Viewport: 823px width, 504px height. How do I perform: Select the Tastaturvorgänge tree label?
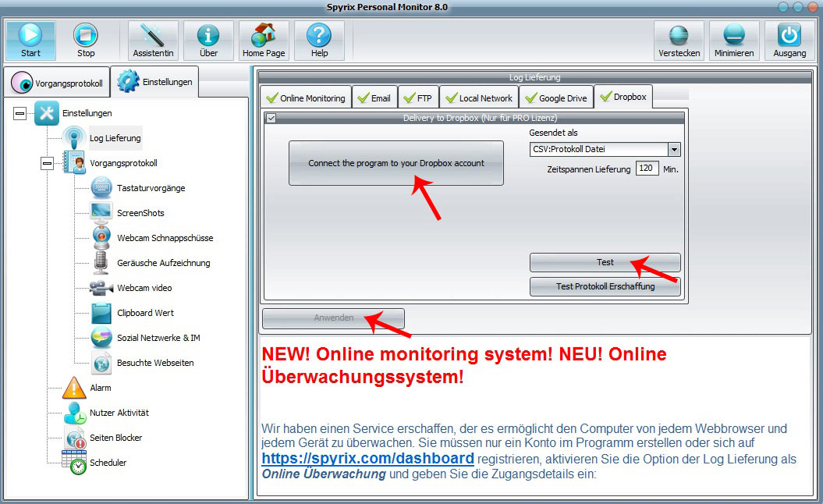(151, 188)
